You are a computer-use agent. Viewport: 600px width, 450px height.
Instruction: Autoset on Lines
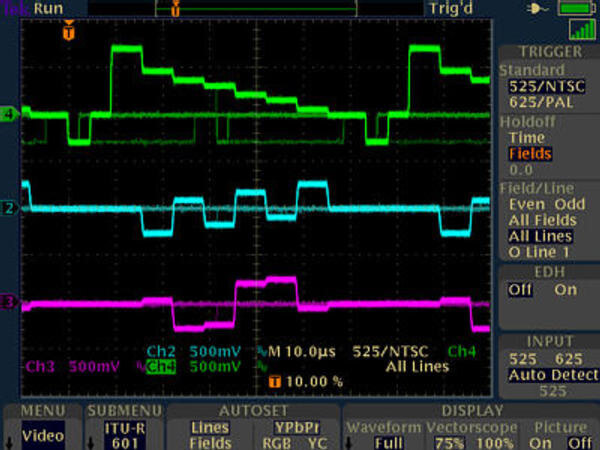(x=210, y=428)
